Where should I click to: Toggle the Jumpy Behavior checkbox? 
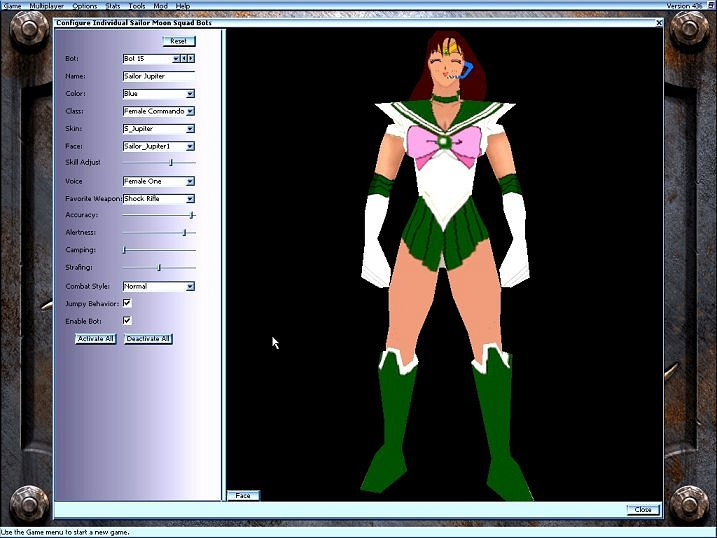click(127, 303)
